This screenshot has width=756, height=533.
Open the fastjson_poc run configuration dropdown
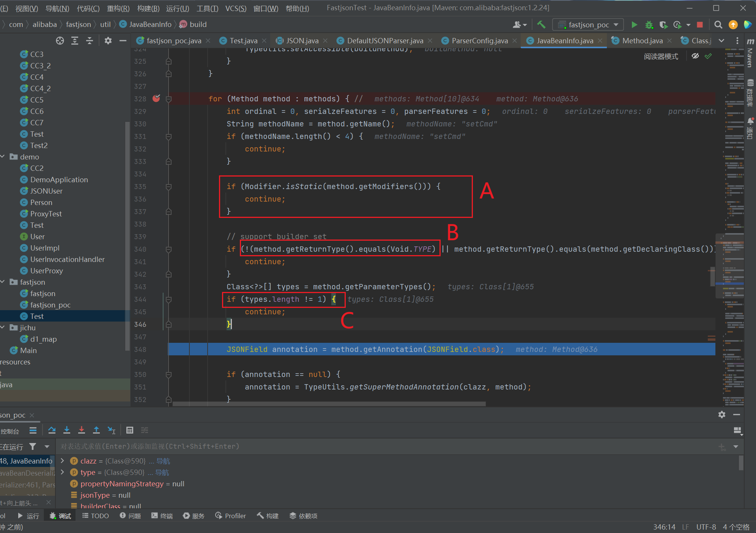pyautogui.click(x=588, y=25)
